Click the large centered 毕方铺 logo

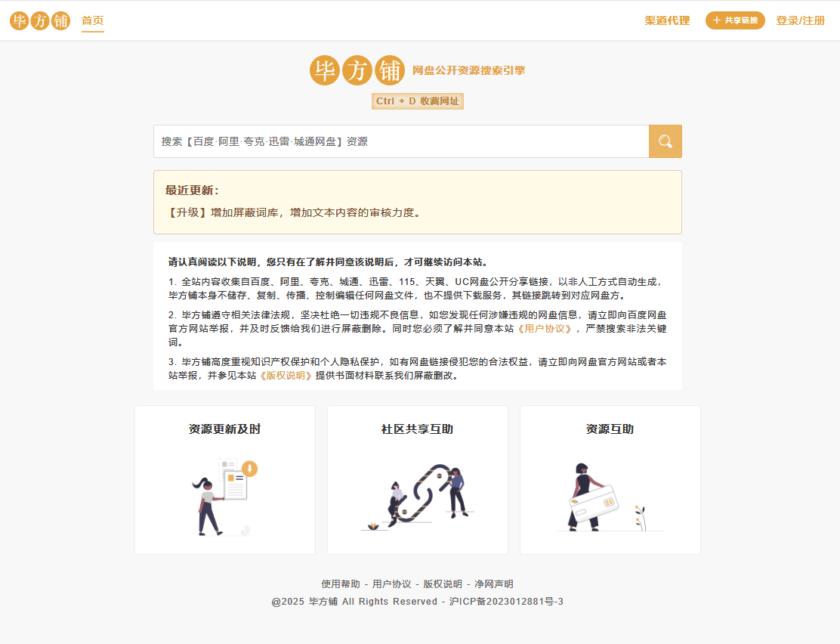point(356,70)
